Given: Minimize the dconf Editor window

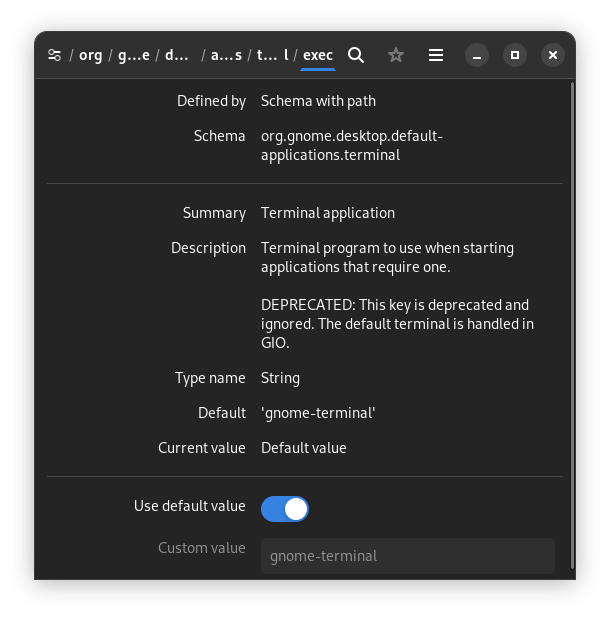Looking at the screenshot, I should click(477, 55).
